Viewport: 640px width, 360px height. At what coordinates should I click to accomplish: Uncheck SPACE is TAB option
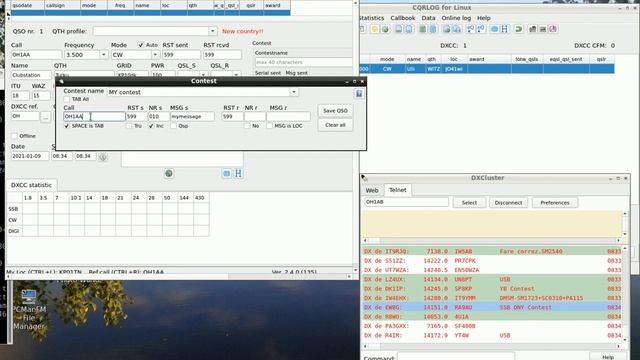67,126
